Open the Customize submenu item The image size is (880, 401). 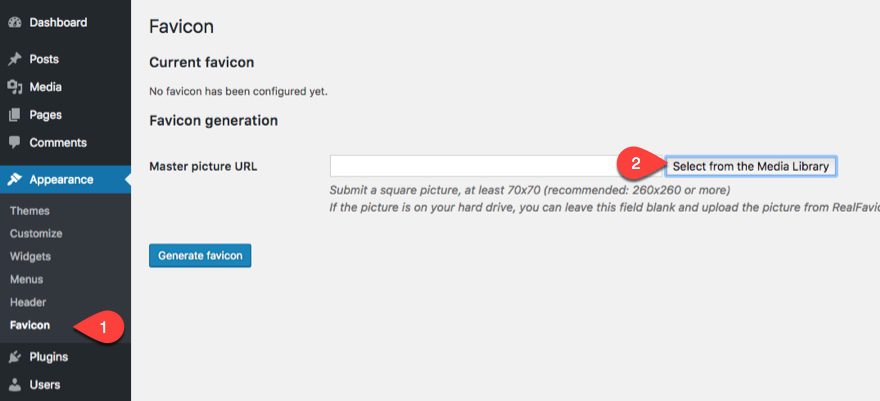coord(36,234)
